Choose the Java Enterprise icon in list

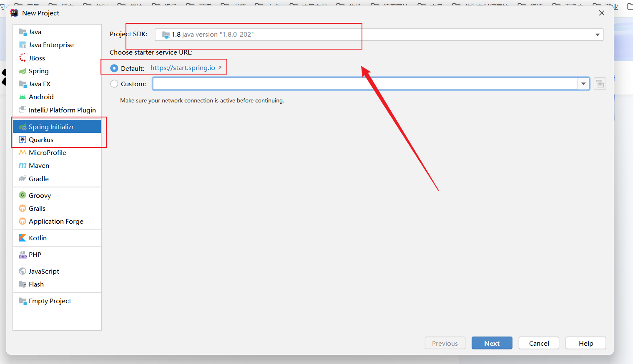tap(23, 45)
